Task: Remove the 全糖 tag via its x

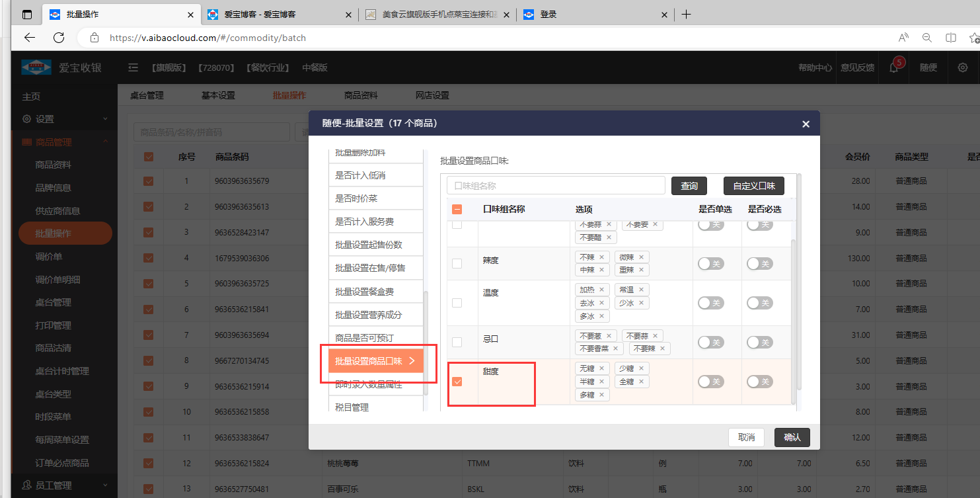Action: point(641,382)
